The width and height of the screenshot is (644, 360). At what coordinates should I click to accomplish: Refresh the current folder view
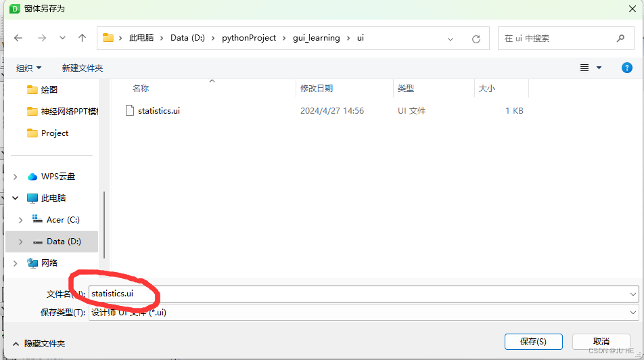coord(476,39)
